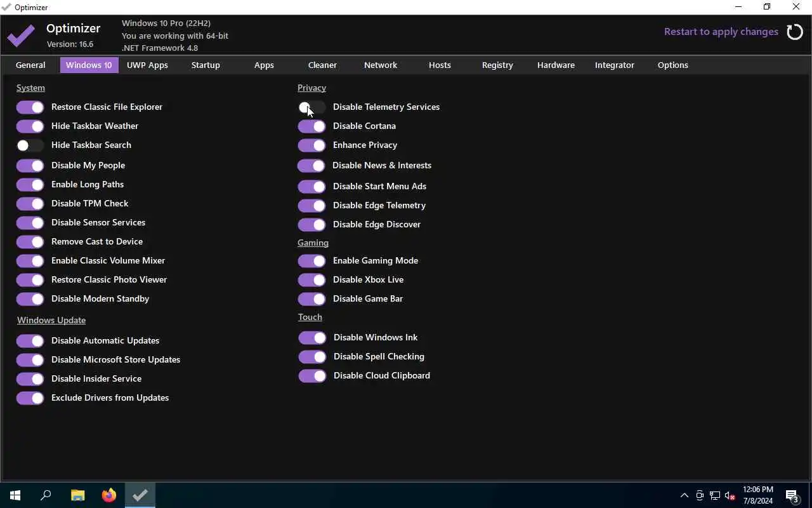812x508 pixels.
Task: Switch to General tab
Action: click(30, 65)
